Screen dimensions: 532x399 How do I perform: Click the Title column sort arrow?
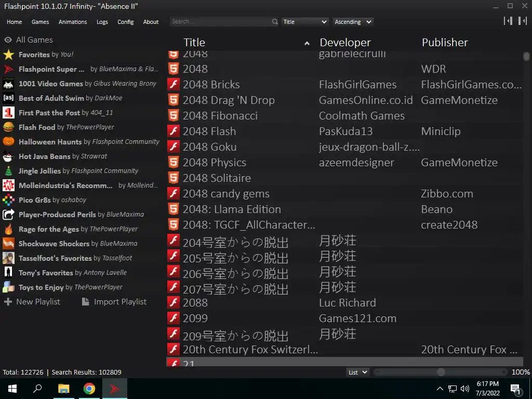tap(307, 43)
